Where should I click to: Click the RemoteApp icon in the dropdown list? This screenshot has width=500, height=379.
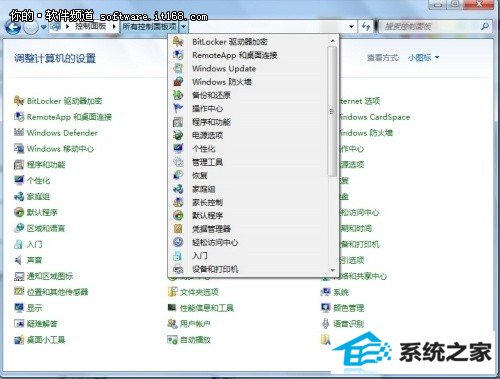(x=178, y=55)
